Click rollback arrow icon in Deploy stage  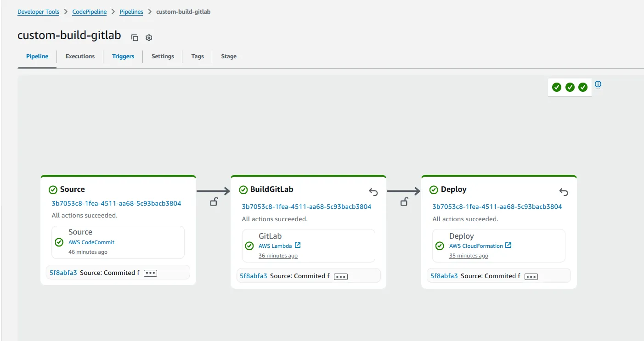pos(564,192)
